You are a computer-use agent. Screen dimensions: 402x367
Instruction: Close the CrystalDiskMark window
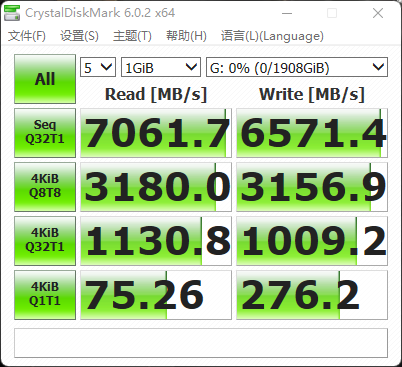378,13
